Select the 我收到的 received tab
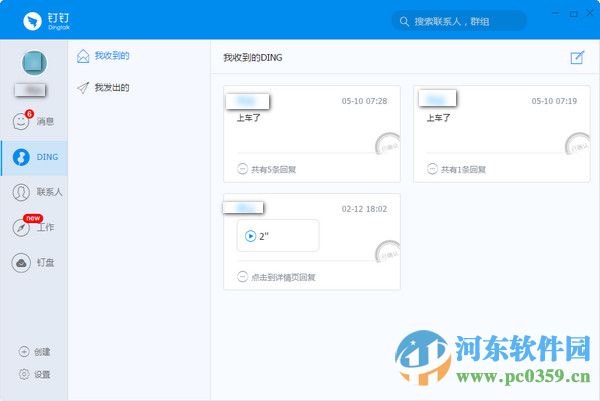The width and height of the screenshot is (600, 401). pos(103,56)
